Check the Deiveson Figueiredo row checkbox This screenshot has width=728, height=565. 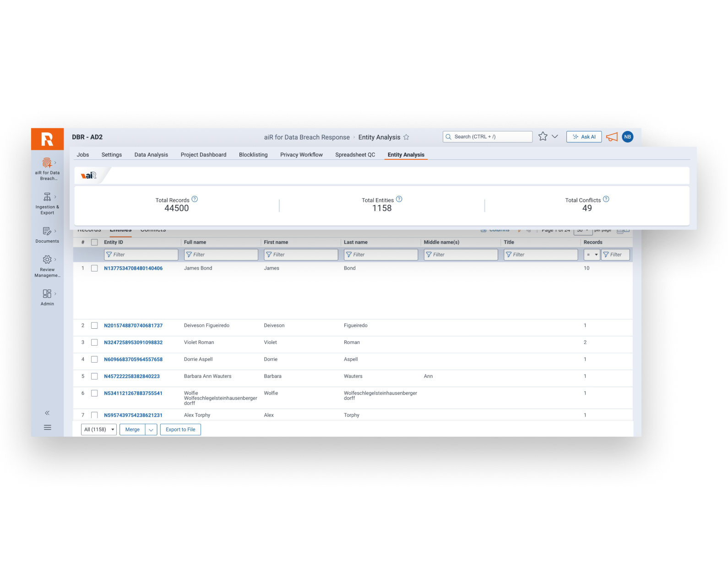pyautogui.click(x=94, y=326)
